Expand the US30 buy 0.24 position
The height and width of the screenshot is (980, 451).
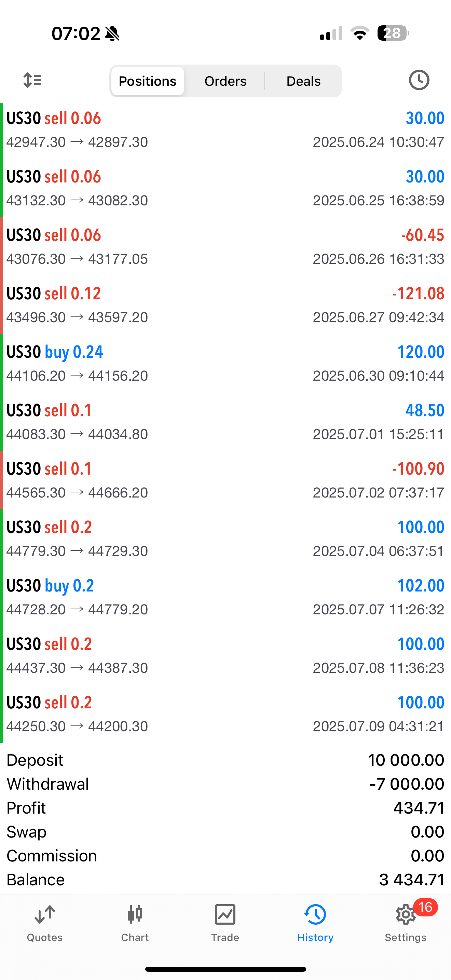click(x=225, y=363)
